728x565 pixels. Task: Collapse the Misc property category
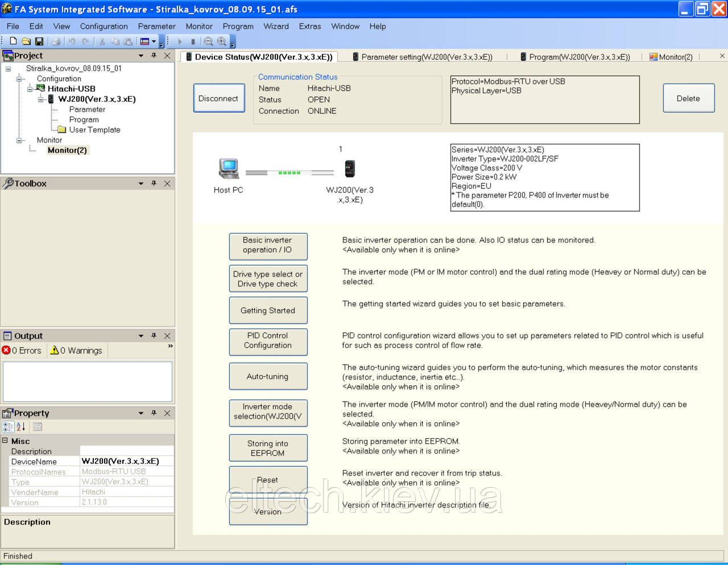point(5,440)
